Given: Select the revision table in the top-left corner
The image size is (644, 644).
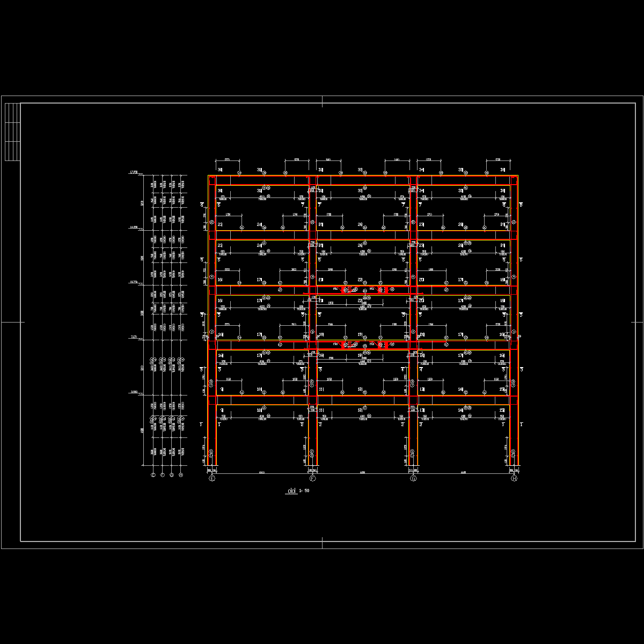Looking at the screenshot, I should point(12,132).
